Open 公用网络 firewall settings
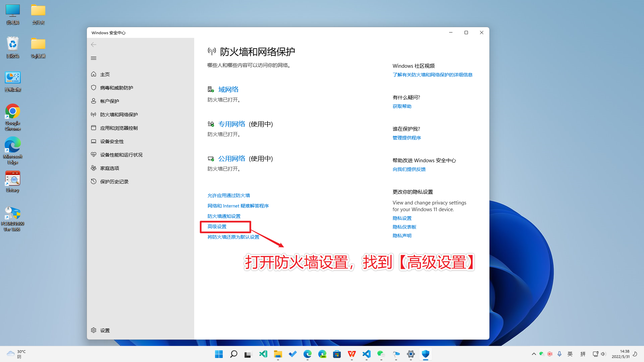Screen dimensions: 644x362 (x=232, y=159)
